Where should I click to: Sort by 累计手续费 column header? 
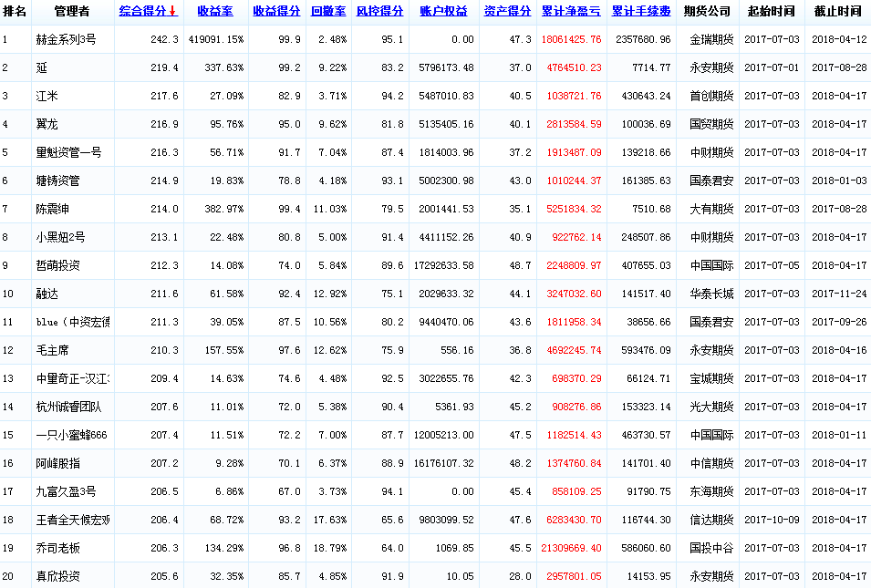(641, 12)
